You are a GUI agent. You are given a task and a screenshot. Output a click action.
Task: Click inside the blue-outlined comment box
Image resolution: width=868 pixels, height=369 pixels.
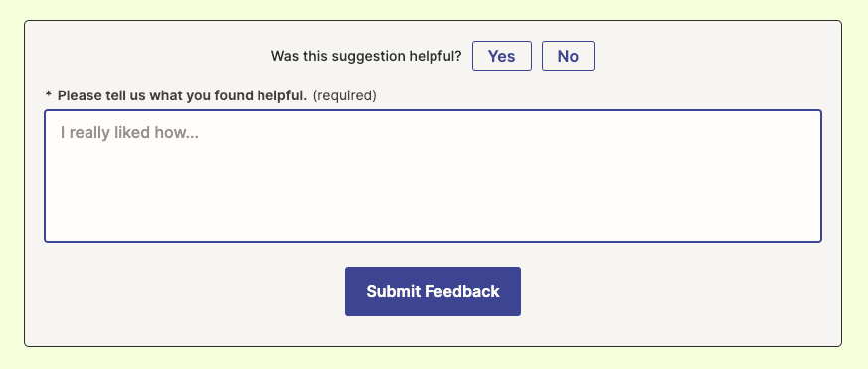pyautogui.click(x=433, y=176)
